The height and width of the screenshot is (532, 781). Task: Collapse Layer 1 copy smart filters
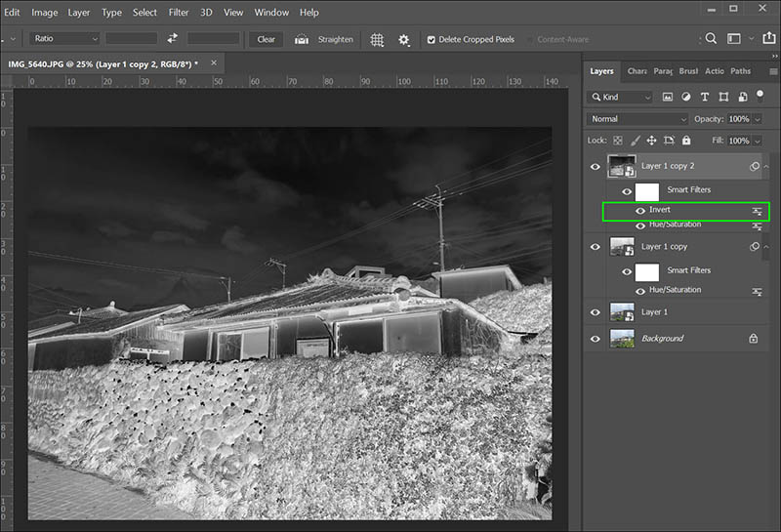(766, 247)
